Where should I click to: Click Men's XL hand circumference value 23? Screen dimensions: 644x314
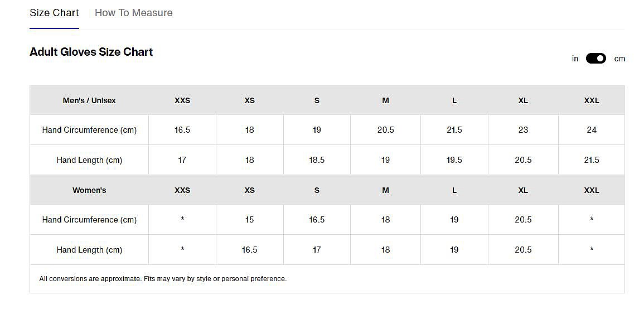click(523, 130)
